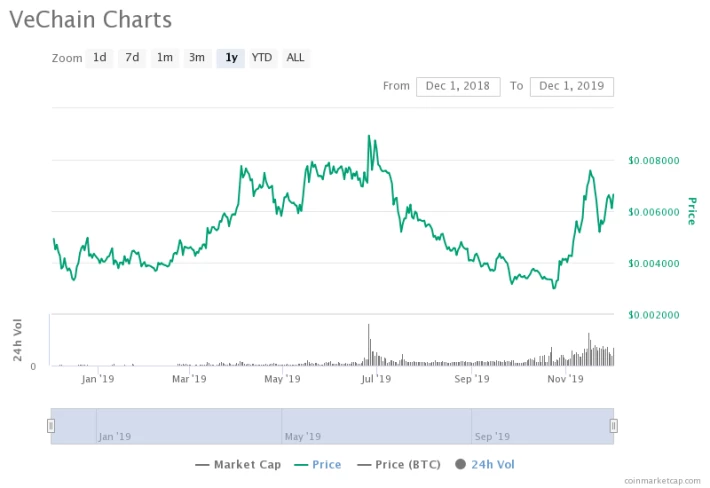This screenshot has height=488, width=710.
Task: Set chart zoom to 7d
Action: click(x=132, y=58)
